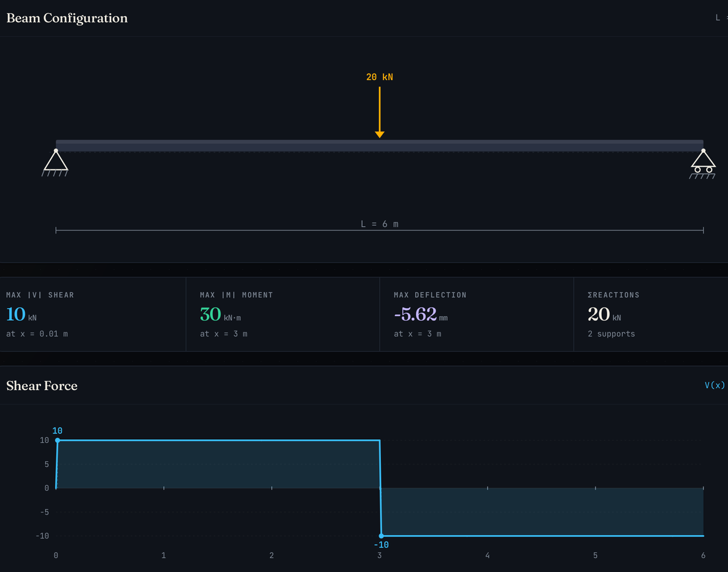Click the 20 kN load label
This screenshot has width=728, height=572.
click(380, 77)
